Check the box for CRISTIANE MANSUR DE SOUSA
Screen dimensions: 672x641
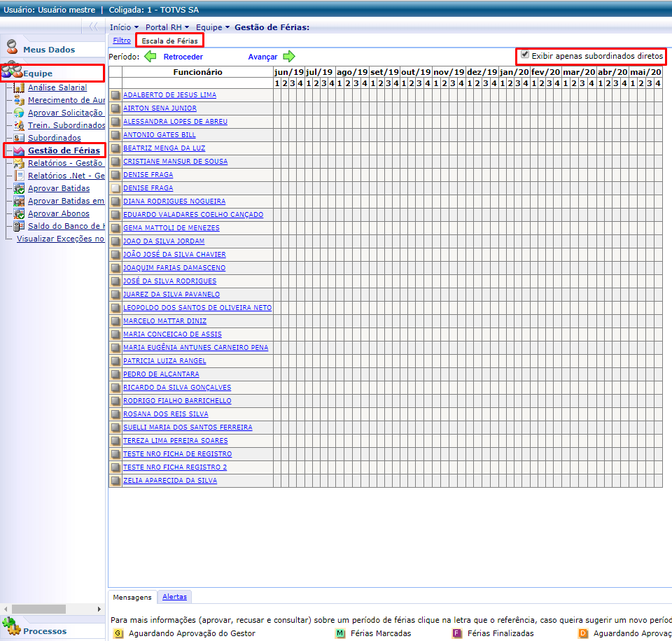115,162
